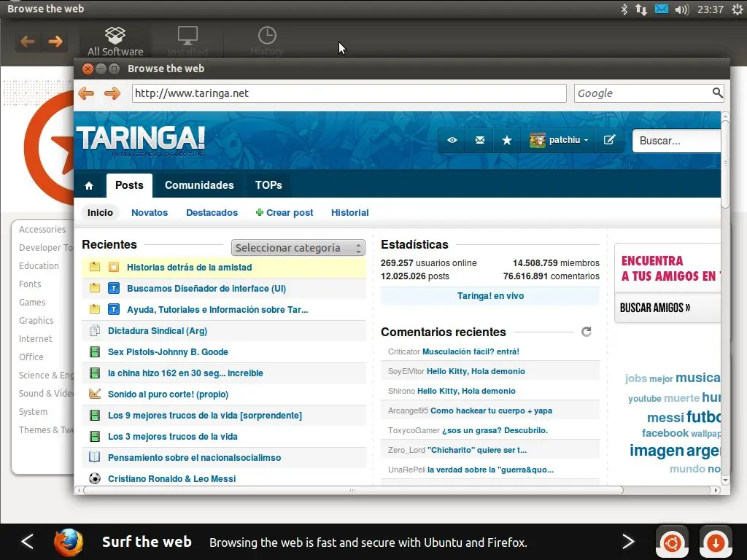Image resolution: width=747 pixels, height=560 pixels.
Task: Click the Firefox icon in bottom banner
Action: click(68, 542)
